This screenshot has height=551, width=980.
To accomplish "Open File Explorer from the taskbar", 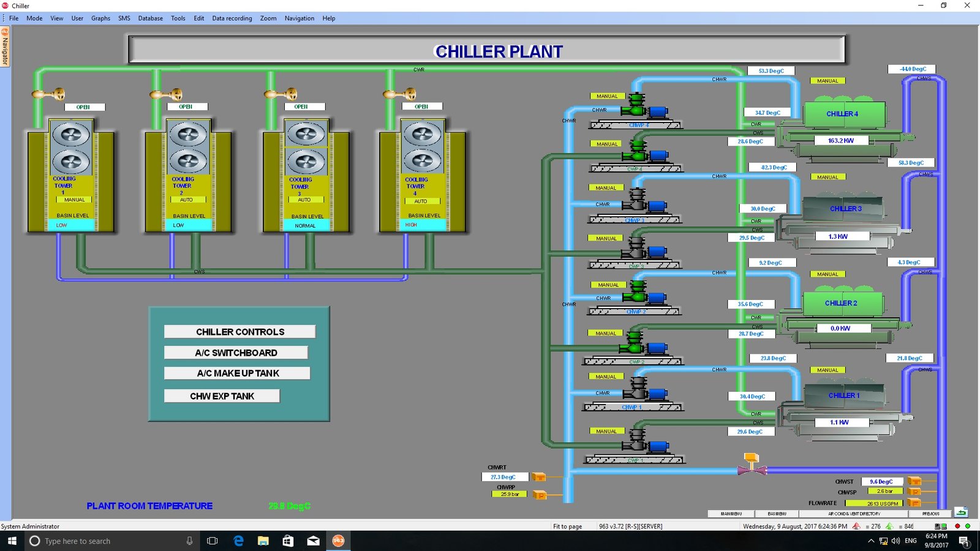I will [x=263, y=541].
